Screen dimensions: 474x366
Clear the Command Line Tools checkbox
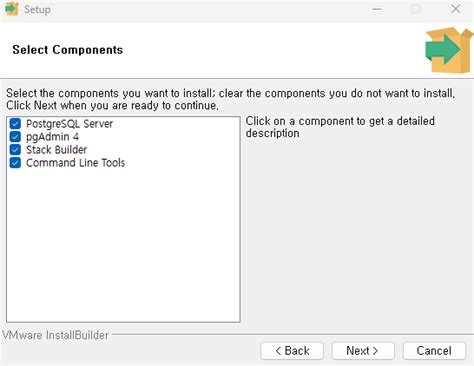click(15, 163)
